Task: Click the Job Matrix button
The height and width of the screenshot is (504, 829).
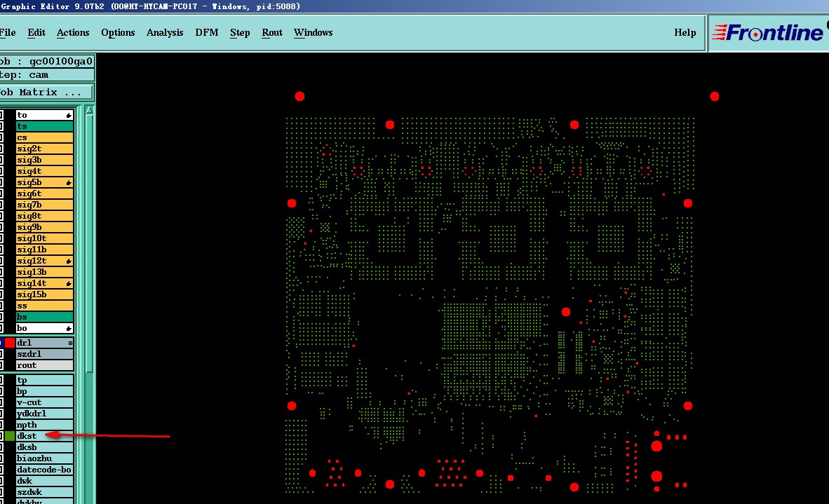Action: click(x=46, y=92)
